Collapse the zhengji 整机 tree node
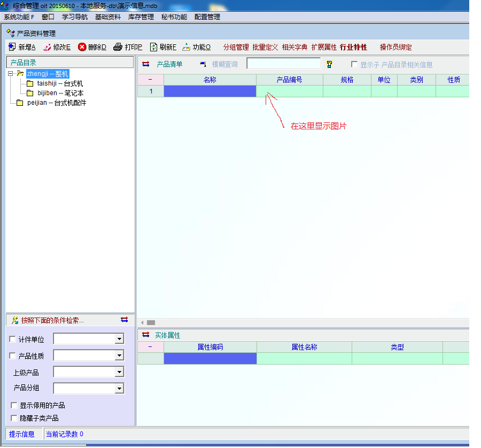Viewport: 481px width, 448px height. [x=10, y=74]
